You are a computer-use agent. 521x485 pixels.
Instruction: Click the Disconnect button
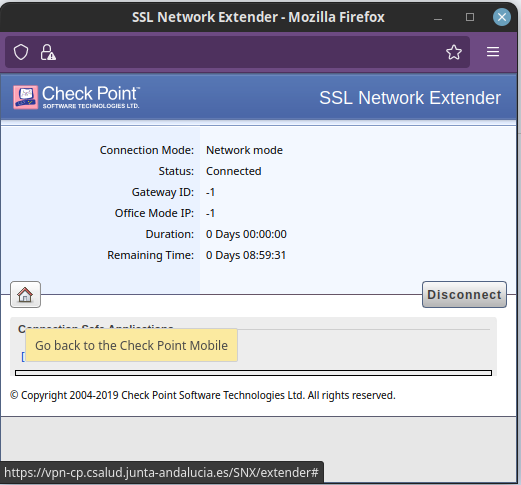coord(464,295)
